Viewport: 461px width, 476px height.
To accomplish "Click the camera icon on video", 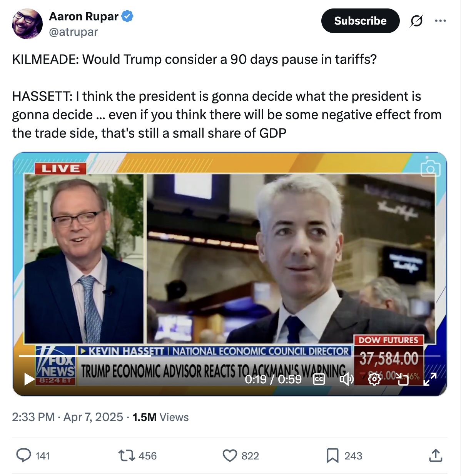I will pos(430,168).
